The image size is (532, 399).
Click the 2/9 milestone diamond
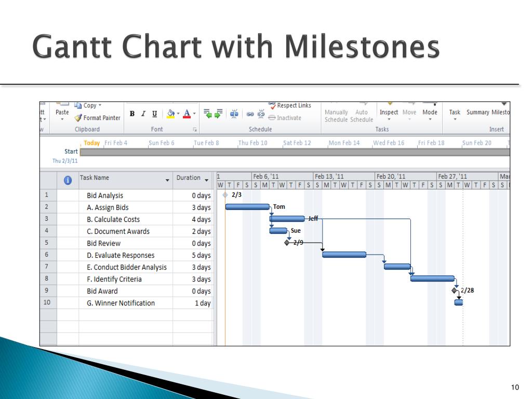(x=287, y=243)
